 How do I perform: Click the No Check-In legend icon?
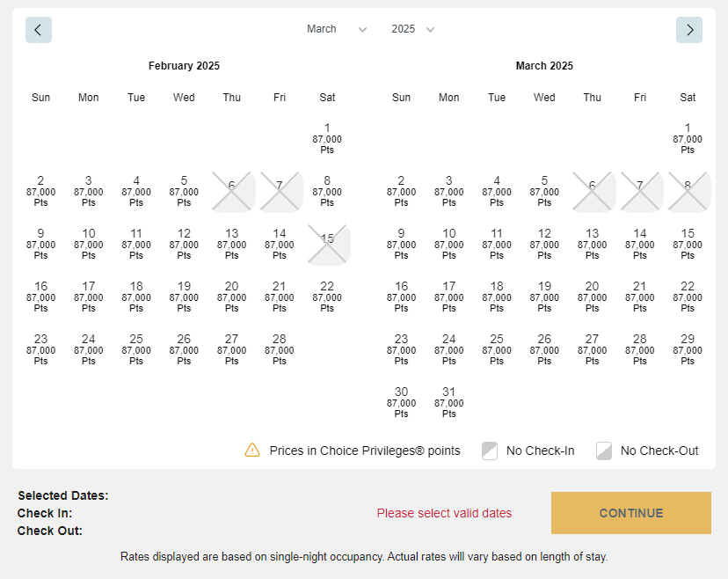tap(489, 450)
